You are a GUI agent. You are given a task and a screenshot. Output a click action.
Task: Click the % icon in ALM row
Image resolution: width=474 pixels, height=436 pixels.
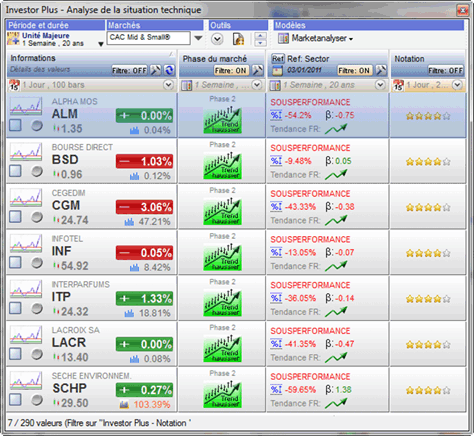pyautogui.click(x=276, y=115)
